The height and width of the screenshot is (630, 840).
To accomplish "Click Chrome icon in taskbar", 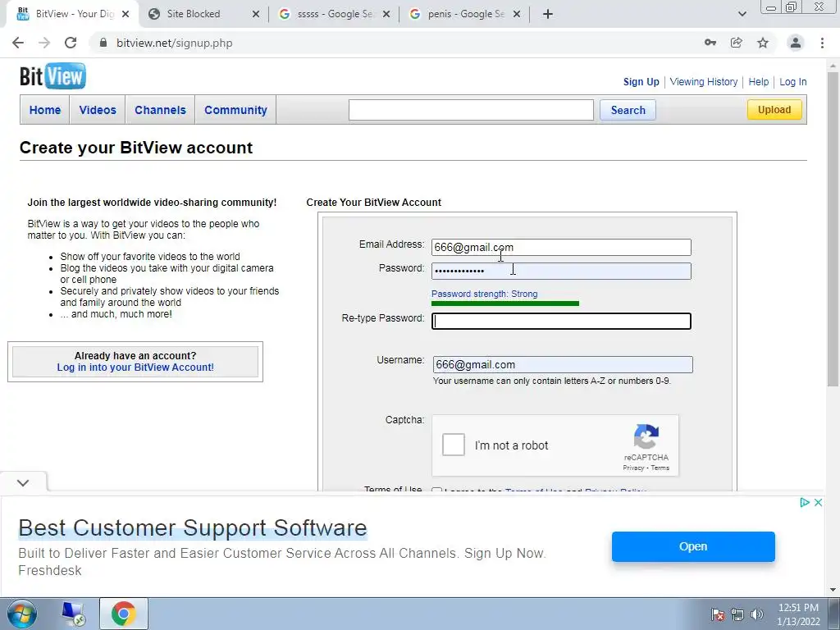I will (x=123, y=614).
